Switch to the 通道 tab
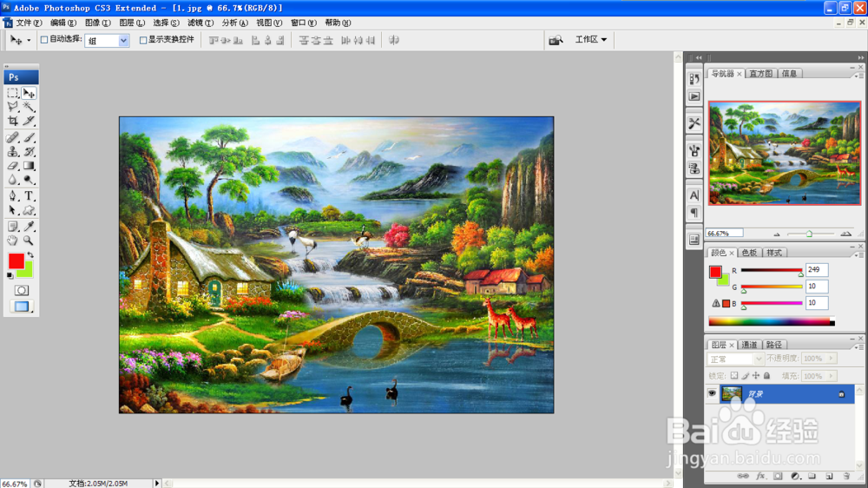Viewport: 868px width, 488px height. (x=749, y=345)
